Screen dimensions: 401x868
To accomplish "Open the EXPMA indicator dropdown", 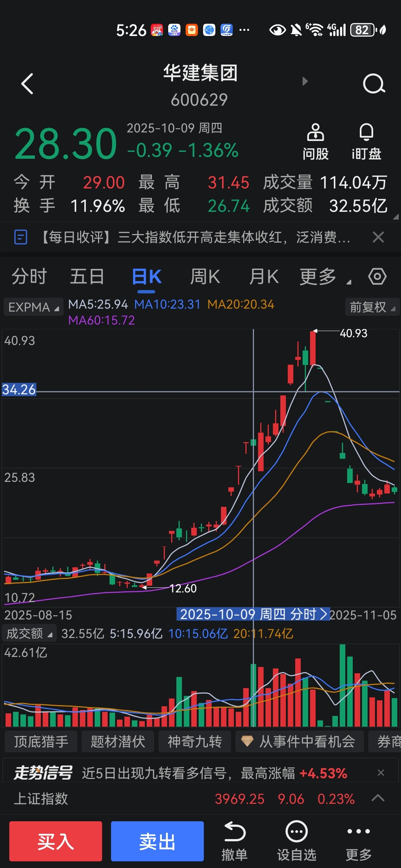I will 33,307.
